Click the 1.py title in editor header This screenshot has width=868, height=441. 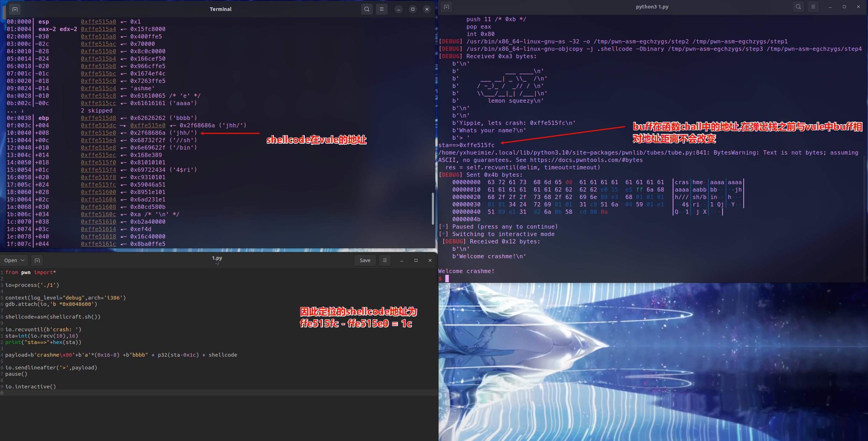click(217, 258)
